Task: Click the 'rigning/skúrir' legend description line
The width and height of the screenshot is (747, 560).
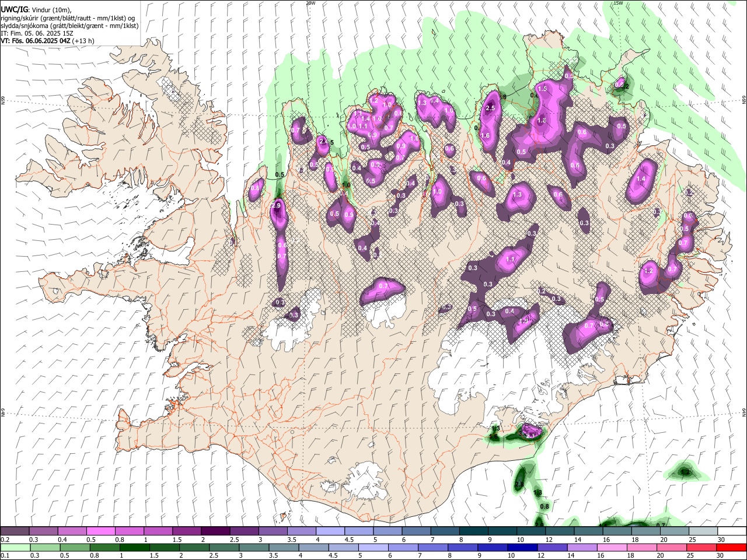Action: pos(68,17)
